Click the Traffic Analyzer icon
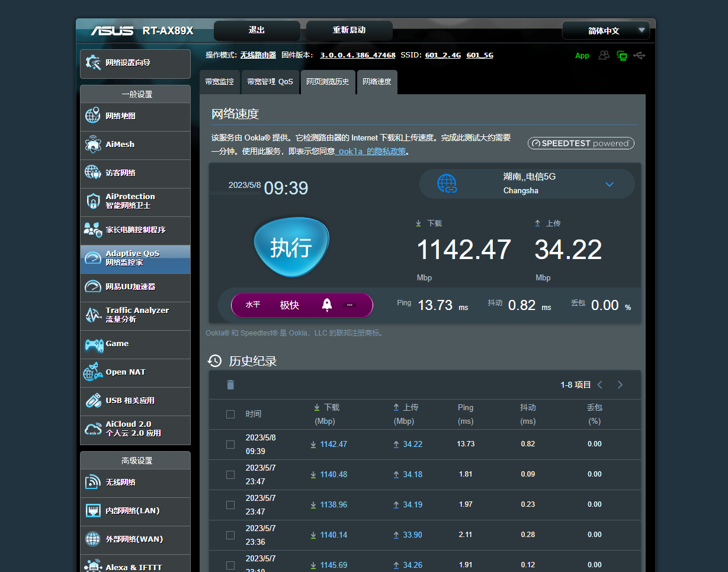Image resolution: width=728 pixels, height=572 pixels. point(93,315)
